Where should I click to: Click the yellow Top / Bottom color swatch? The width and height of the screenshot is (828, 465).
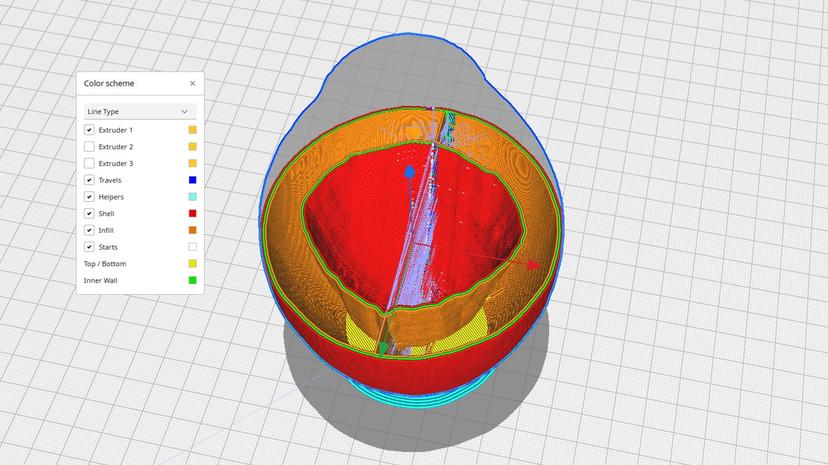click(192, 264)
